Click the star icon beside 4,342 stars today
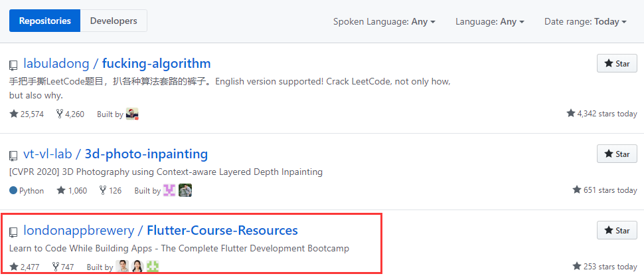This screenshot has height=280, width=644. (570, 113)
